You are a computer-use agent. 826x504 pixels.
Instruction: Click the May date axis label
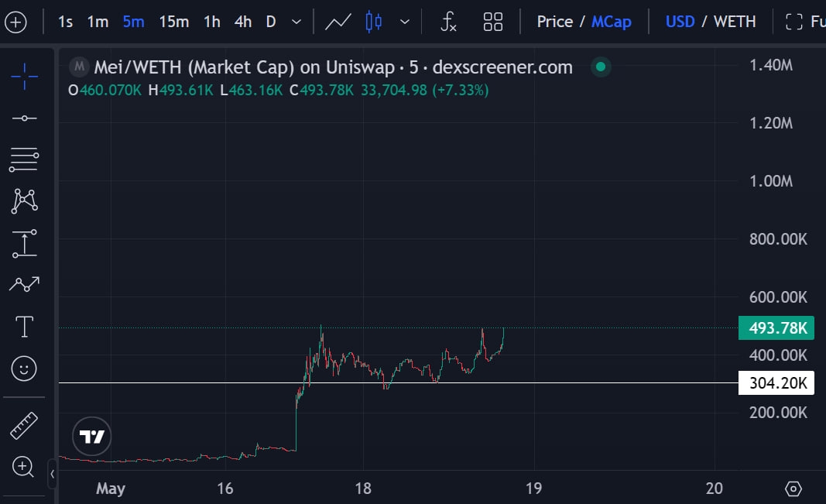tap(111, 489)
